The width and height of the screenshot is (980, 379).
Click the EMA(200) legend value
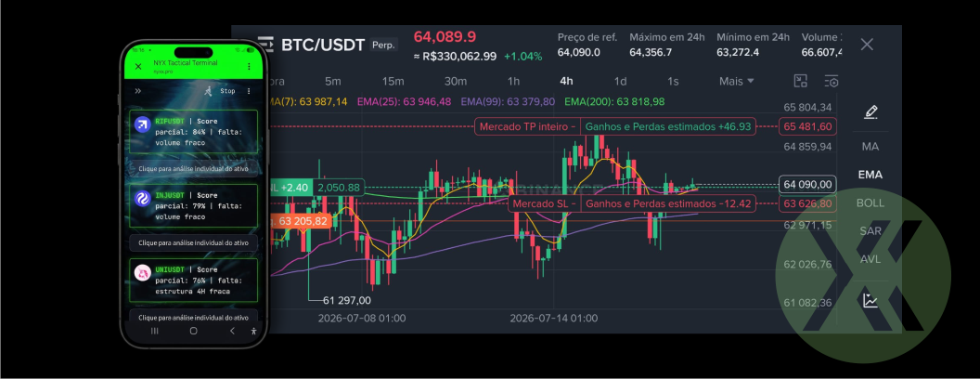point(614,101)
